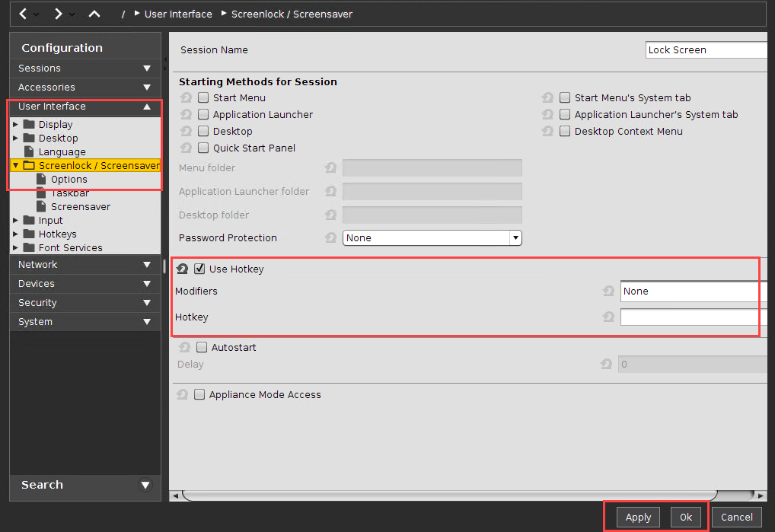Viewport: 775px width, 532px height.
Task: Uncheck the Use Hotkey checkbox
Action: [x=199, y=269]
